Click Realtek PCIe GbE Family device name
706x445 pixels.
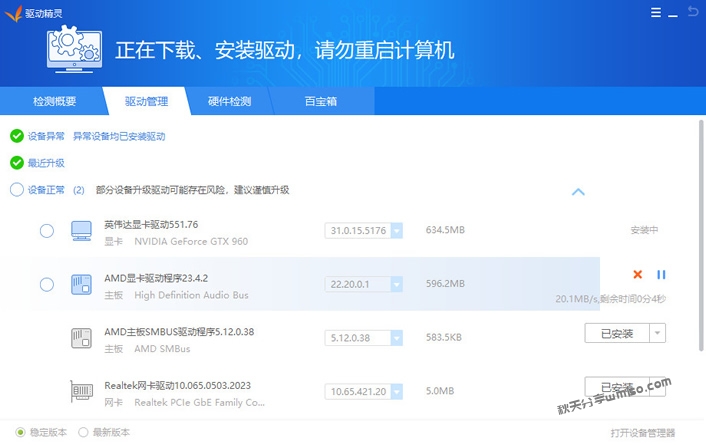(199, 403)
